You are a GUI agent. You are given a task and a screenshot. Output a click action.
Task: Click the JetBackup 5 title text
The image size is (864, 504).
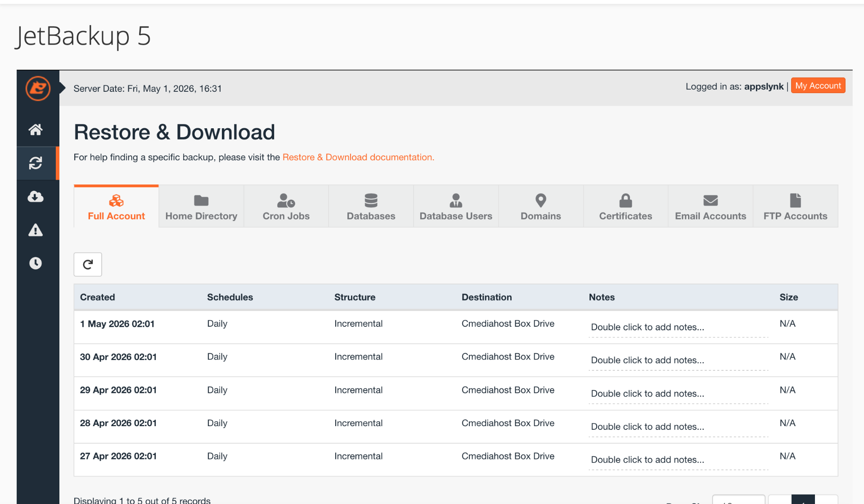point(83,36)
